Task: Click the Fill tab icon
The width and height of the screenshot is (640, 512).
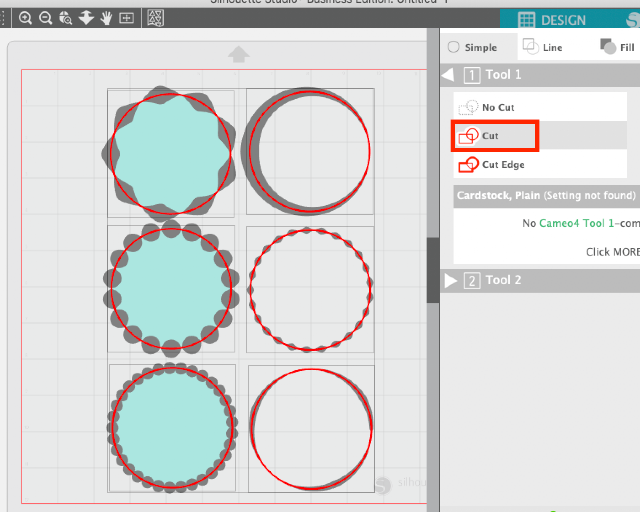Action: pyautogui.click(x=608, y=46)
